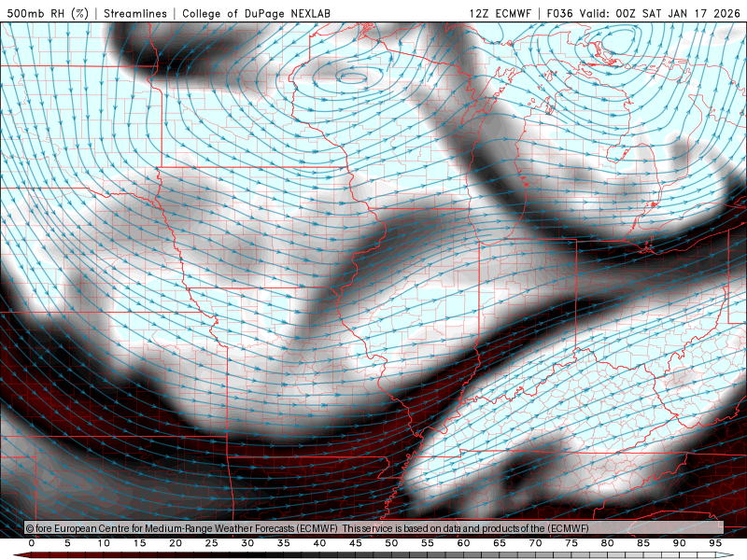Click the "00Z SAT JAN 17 2026" valid time
The image size is (747, 560).
pyautogui.click(x=678, y=13)
